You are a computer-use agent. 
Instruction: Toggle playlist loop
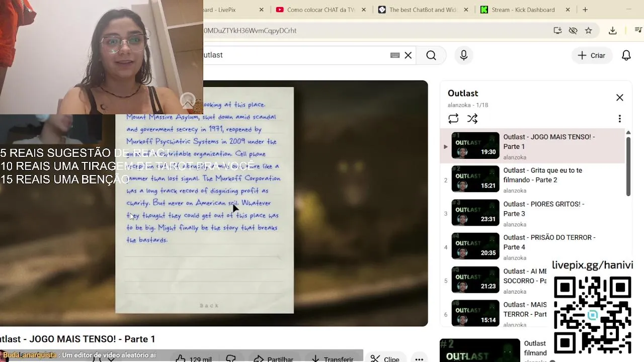[453, 119]
